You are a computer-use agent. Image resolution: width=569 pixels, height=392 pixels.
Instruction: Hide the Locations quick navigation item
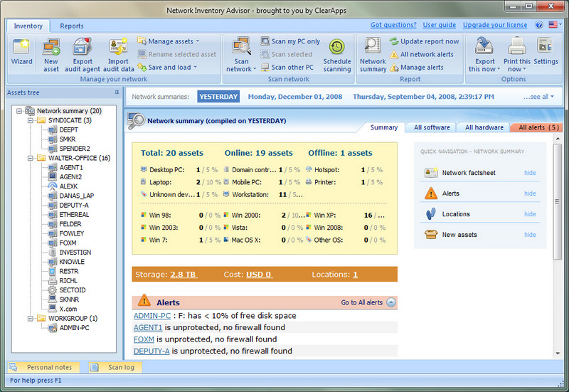pos(530,214)
